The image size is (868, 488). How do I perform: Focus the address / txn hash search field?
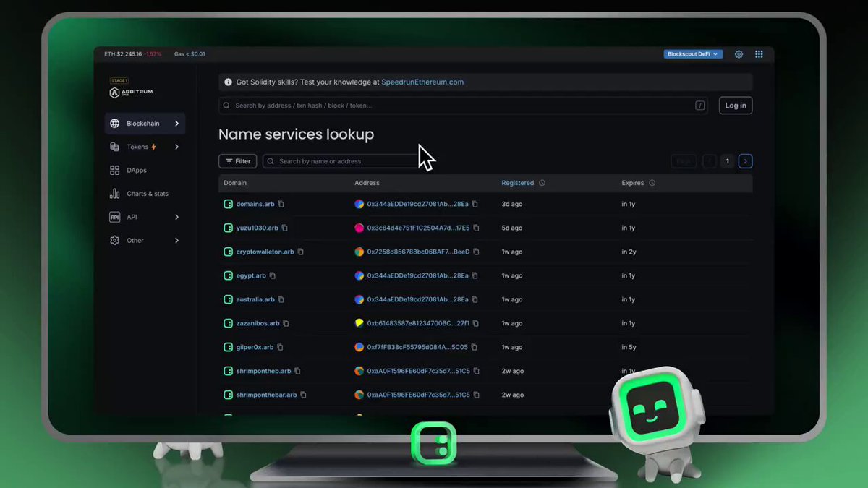click(x=464, y=106)
